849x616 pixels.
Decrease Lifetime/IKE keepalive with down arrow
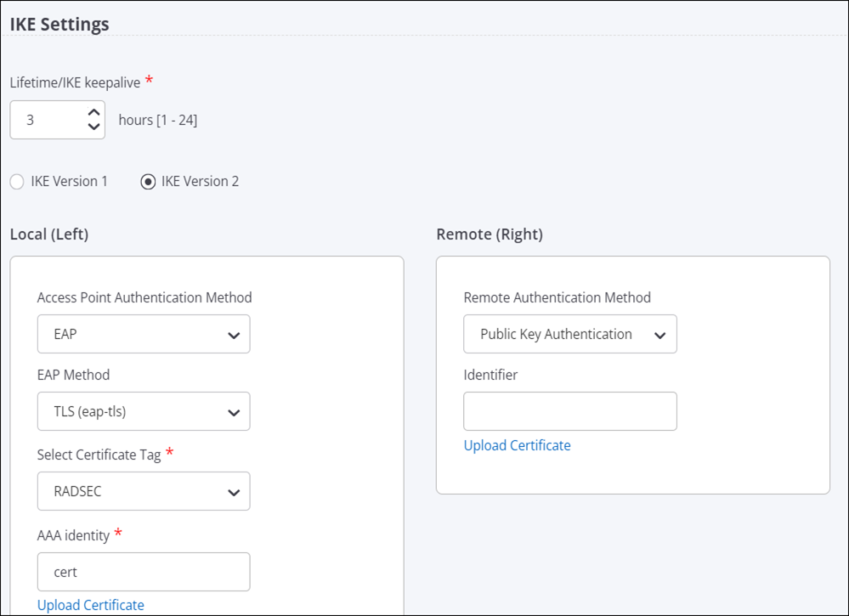tap(93, 127)
